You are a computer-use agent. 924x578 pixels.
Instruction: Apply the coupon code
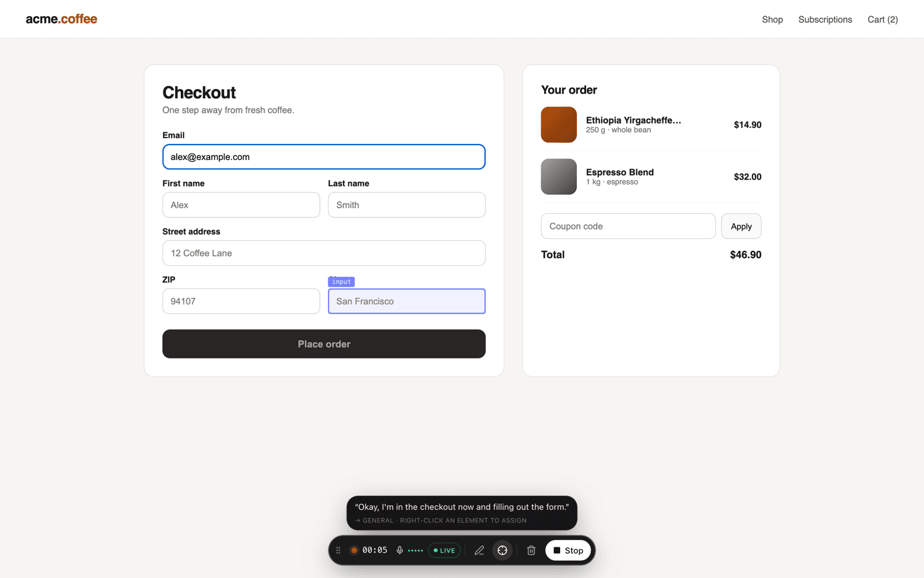[741, 226]
